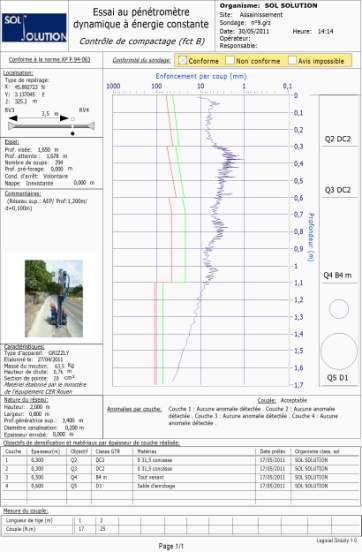Click the chart title Enfoncement par coup
Image resolution: width=362 pixels, height=552 pixels.
[201, 76]
